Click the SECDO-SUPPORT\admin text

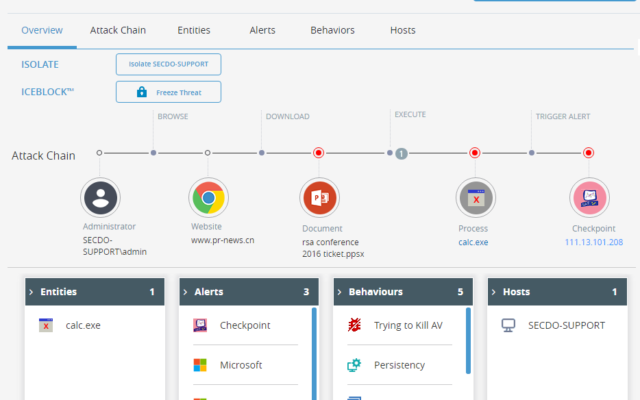[115, 246]
